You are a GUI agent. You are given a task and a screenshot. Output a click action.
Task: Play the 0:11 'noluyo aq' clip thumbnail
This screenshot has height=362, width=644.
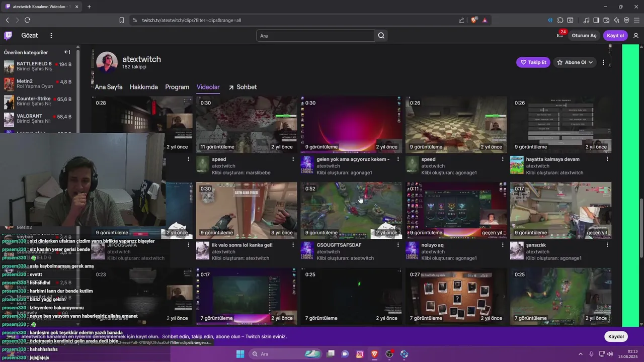(x=456, y=211)
